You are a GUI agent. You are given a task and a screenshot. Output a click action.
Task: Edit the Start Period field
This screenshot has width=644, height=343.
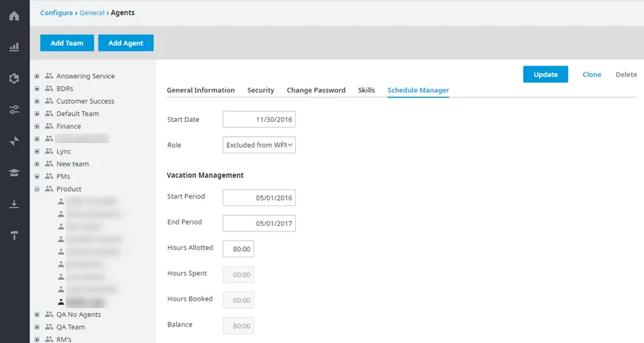tap(259, 198)
